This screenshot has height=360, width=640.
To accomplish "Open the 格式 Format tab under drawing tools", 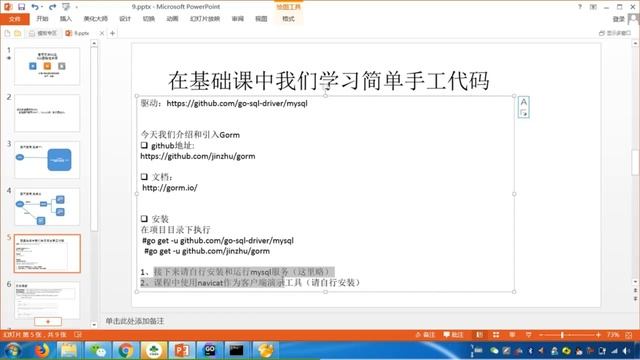I will pyautogui.click(x=288, y=19).
